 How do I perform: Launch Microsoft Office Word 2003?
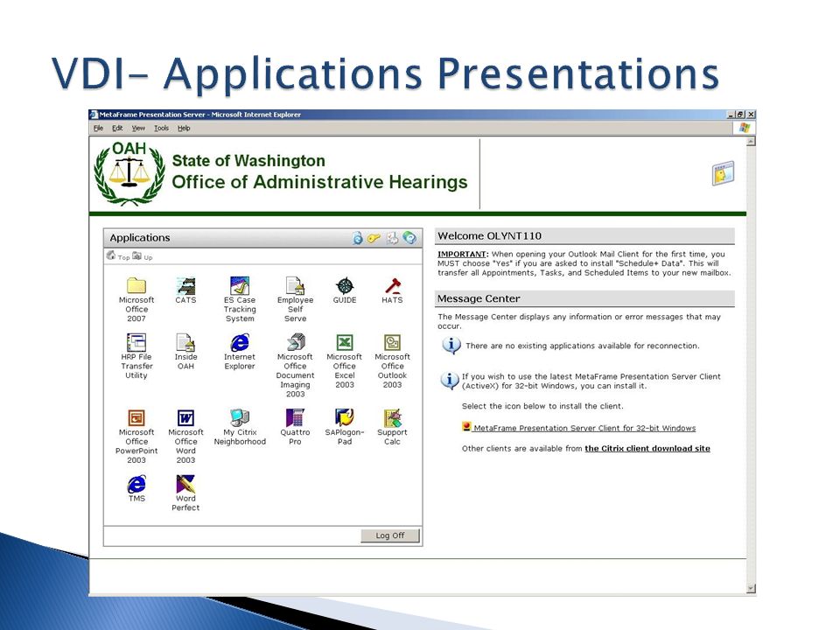[x=185, y=418]
